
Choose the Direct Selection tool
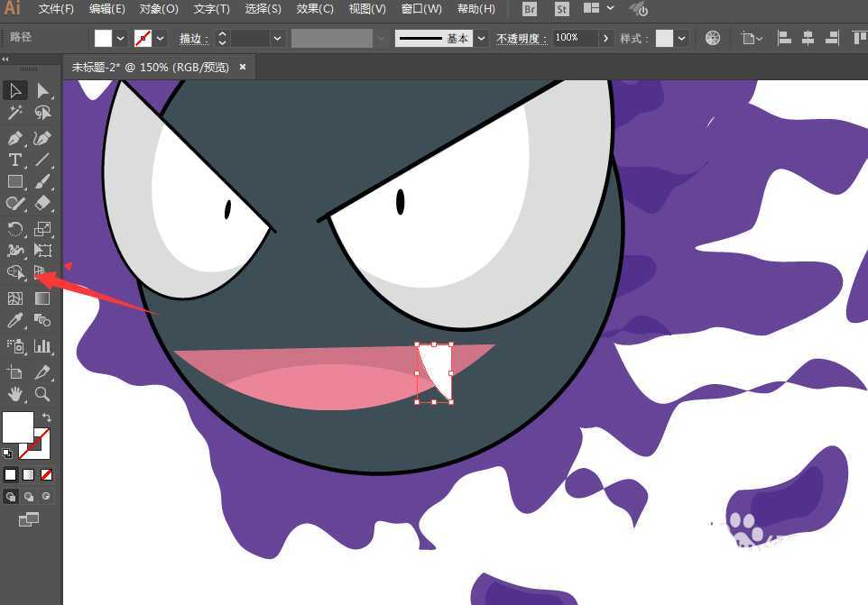(x=42, y=90)
